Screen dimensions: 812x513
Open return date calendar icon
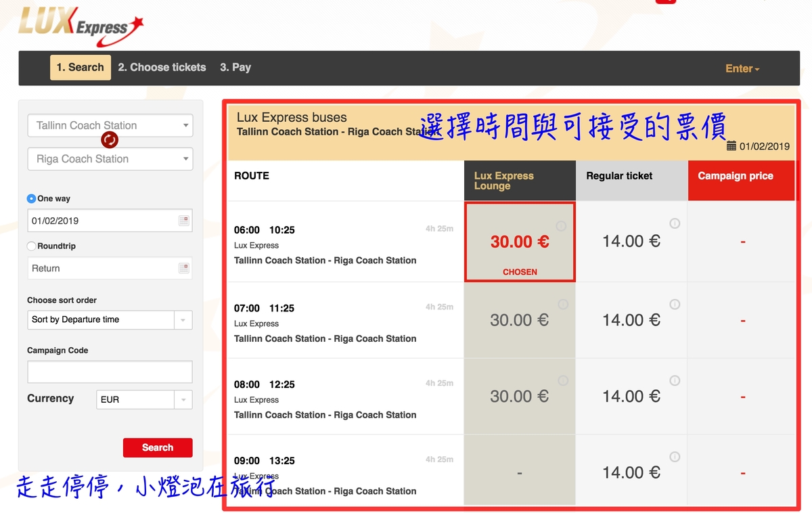coord(183,268)
